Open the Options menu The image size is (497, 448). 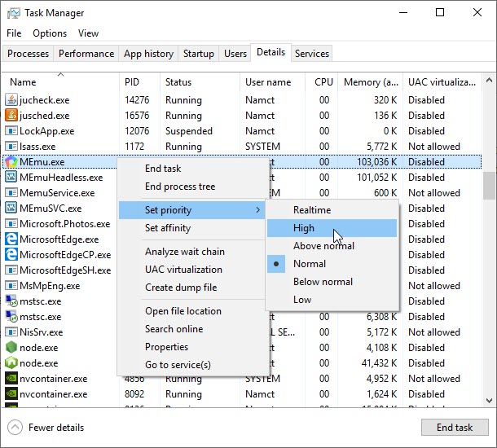[50, 33]
